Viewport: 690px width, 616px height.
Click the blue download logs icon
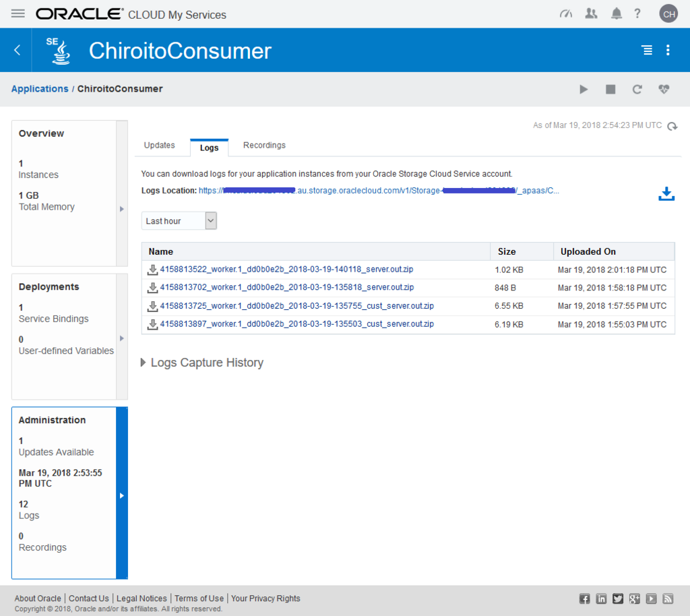pos(666,193)
